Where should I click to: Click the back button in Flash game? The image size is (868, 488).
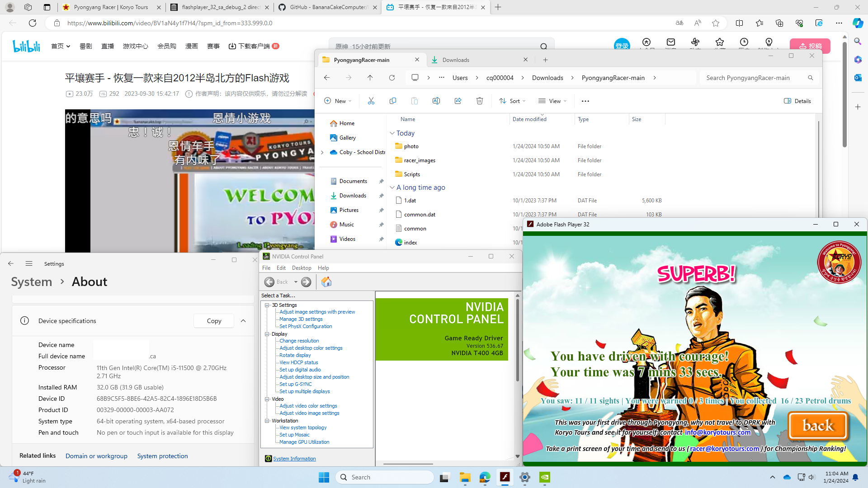click(x=818, y=426)
